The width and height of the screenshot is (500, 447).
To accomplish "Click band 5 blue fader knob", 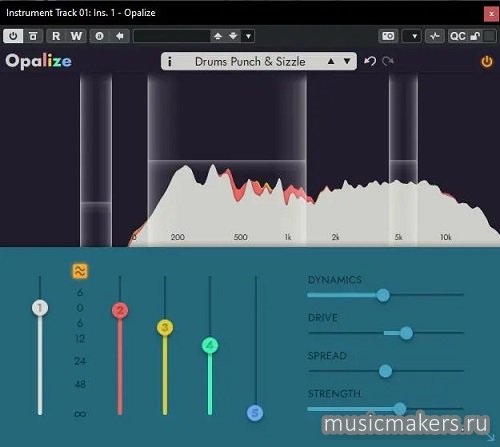I will [255, 413].
